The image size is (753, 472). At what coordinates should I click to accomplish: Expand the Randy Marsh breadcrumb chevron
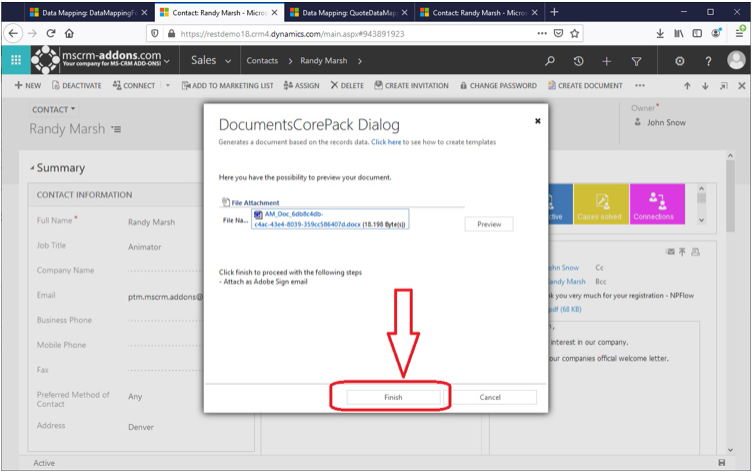(x=360, y=61)
